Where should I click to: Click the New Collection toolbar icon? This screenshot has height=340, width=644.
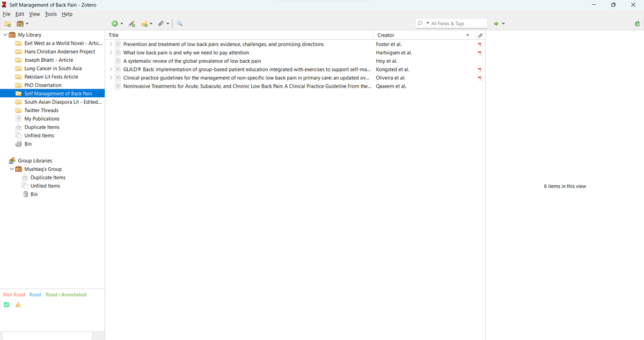(8, 24)
